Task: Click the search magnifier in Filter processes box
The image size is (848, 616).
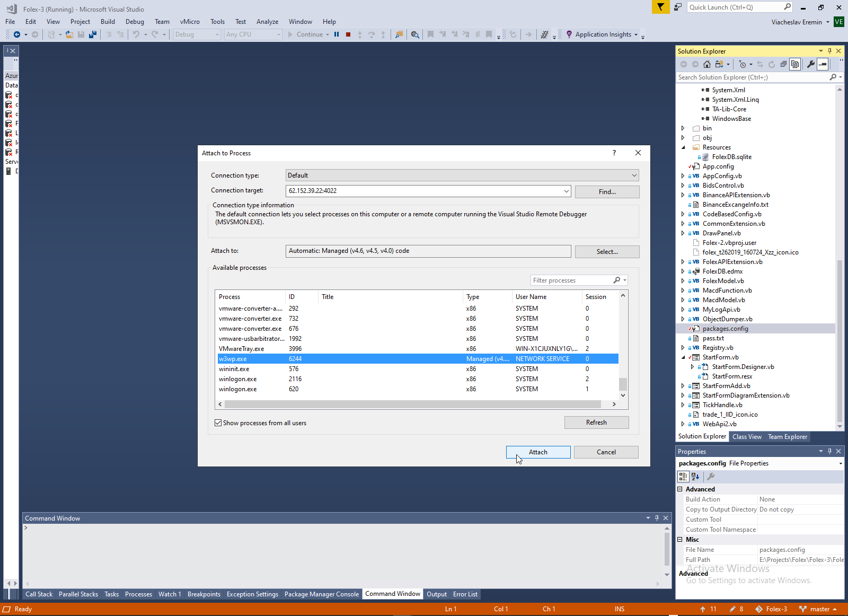Action: click(x=617, y=280)
